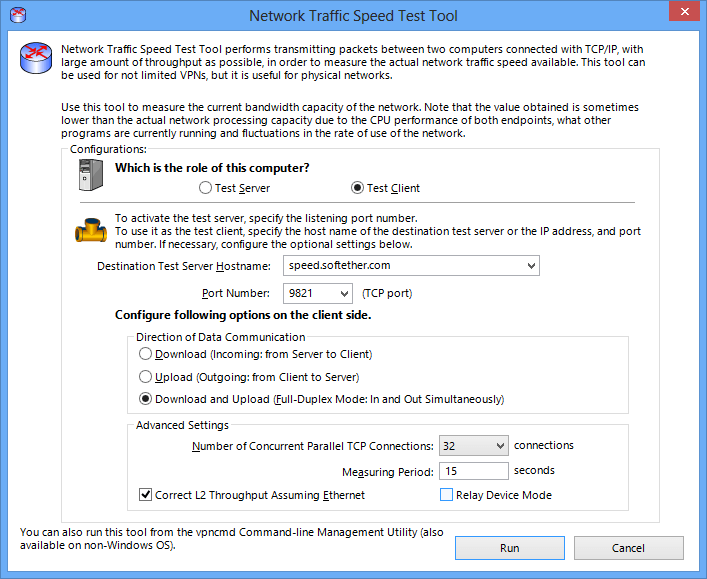Select the Test Client role
The width and height of the screenshot is (707, 579).
357,188
